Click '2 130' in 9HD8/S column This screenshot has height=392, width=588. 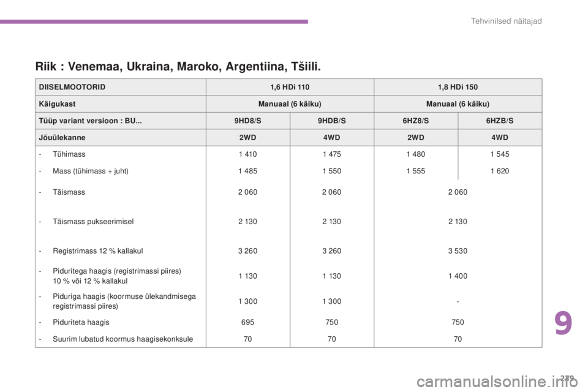(x=248, y=221)
